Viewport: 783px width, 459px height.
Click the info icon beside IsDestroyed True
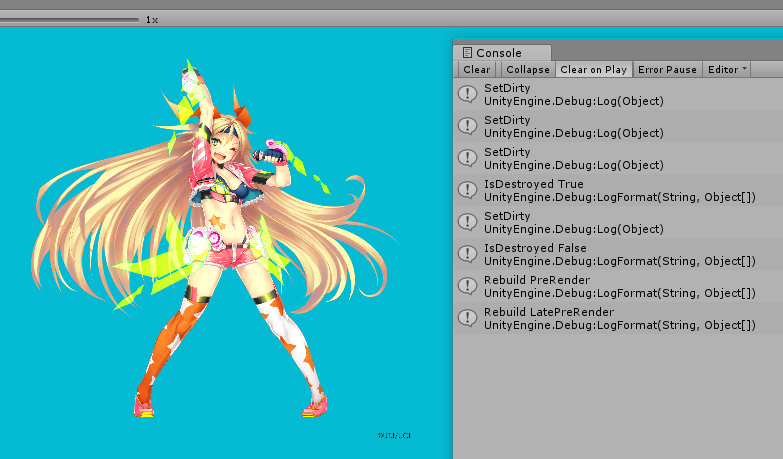tap(468, 190)
